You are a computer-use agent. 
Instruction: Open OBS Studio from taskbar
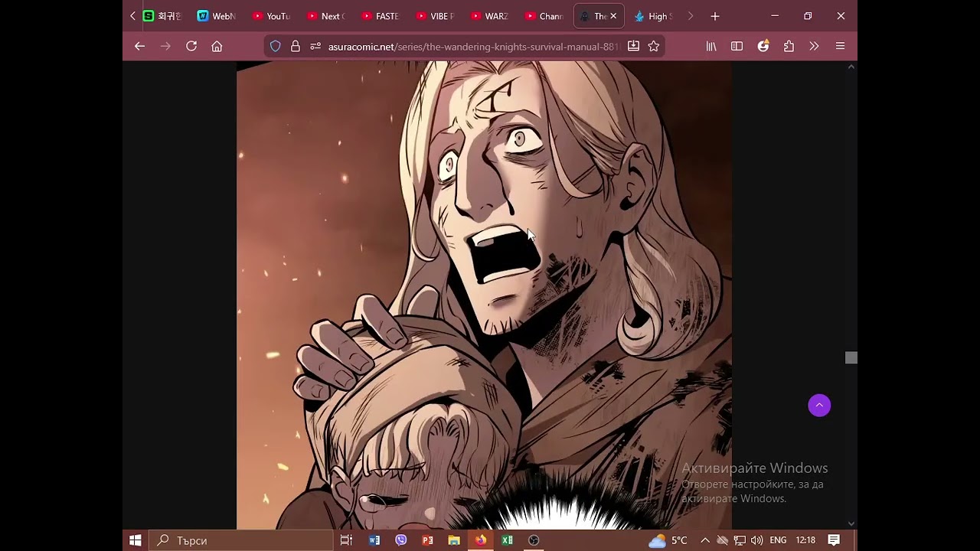point(534,540)
